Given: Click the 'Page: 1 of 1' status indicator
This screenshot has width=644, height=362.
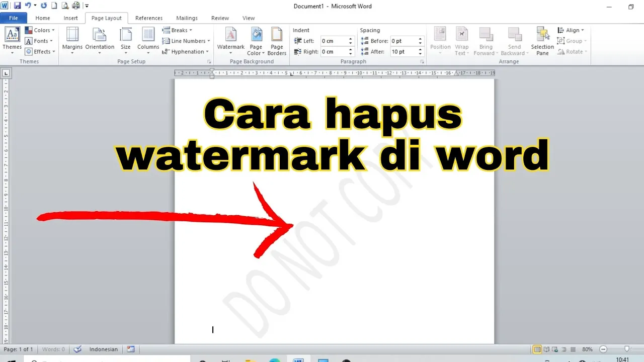Looking at the screenshot, I should point(18,349).
